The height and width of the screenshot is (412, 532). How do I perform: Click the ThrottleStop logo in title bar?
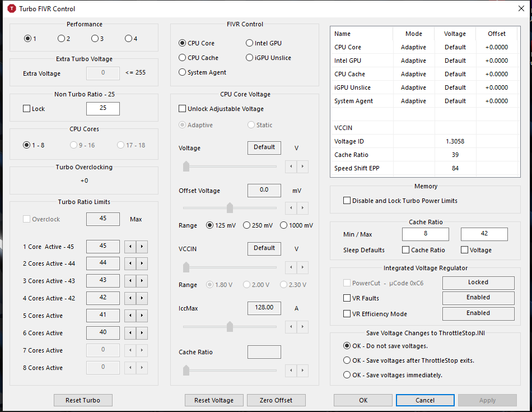tap(12, 8)
